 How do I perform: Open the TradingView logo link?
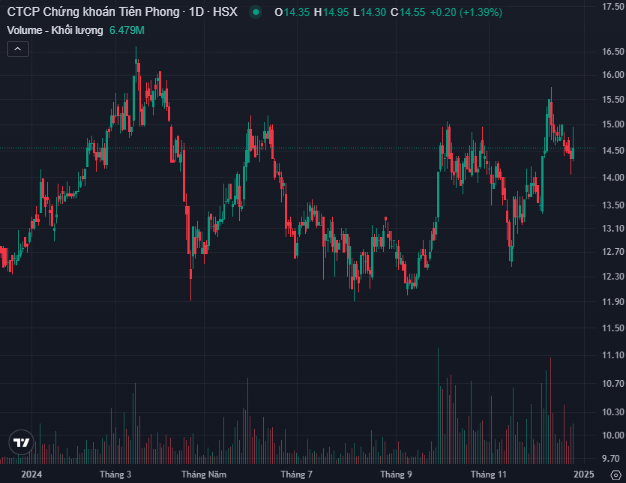point(21,442)
